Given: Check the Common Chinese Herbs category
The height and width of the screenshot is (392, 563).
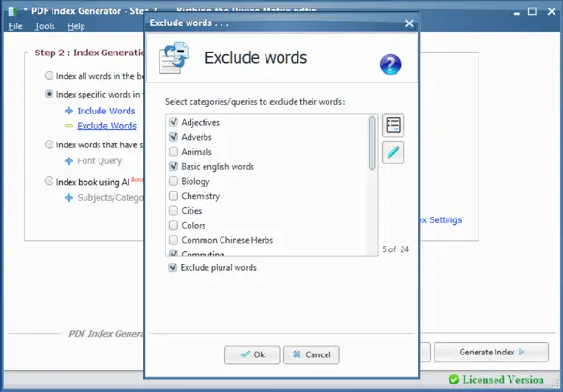Looking at the screenshot, I should 174,240.
